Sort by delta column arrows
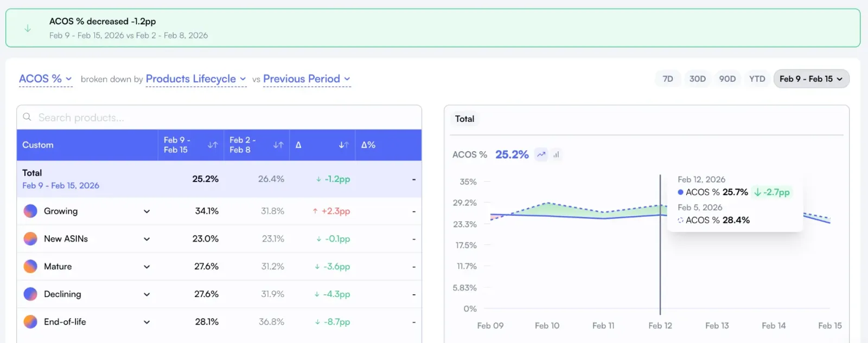 point(343,145)
